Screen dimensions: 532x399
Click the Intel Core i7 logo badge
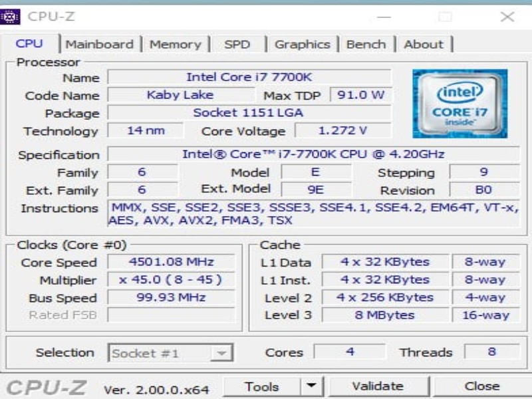(x=460, y=104)
